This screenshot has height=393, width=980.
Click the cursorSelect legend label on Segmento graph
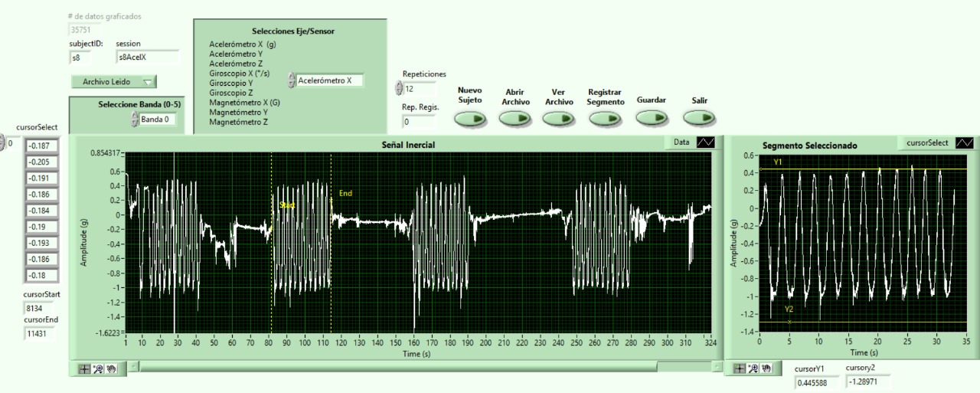pos(927,142)
